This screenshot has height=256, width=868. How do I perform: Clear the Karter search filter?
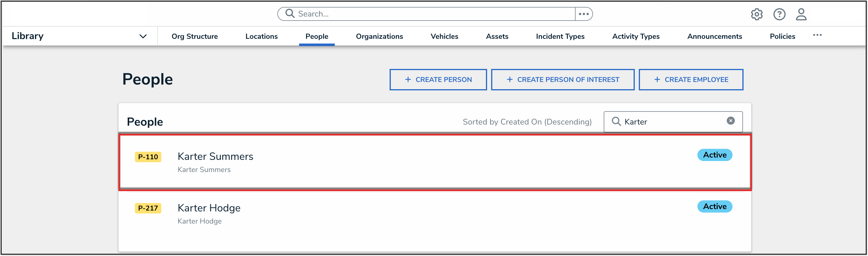(730, 121)
